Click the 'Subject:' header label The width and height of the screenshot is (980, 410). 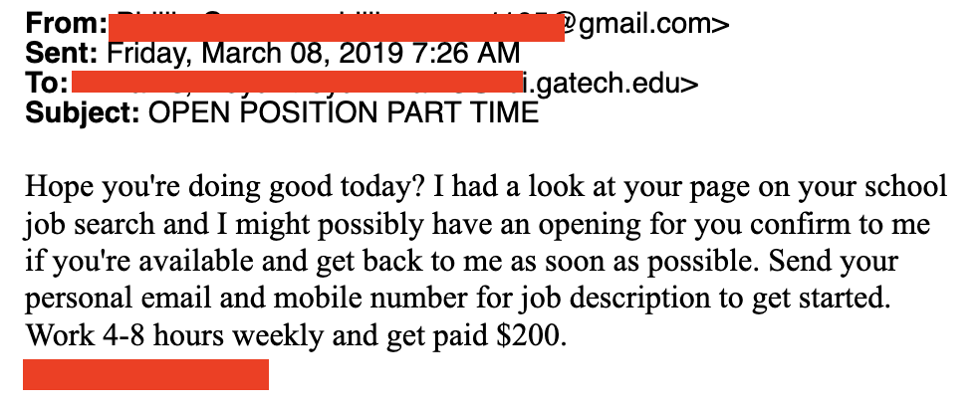(x=83, y=113)
